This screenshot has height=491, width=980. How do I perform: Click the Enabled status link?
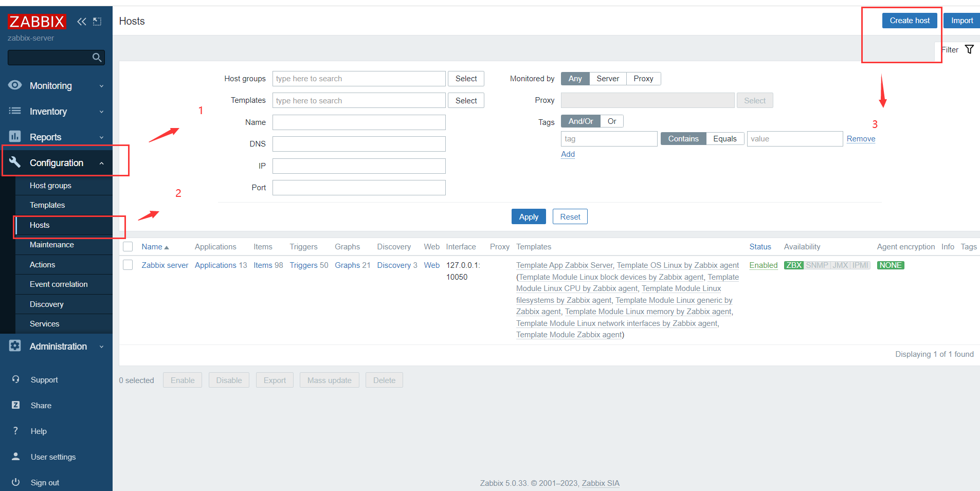tap(764, 265)
